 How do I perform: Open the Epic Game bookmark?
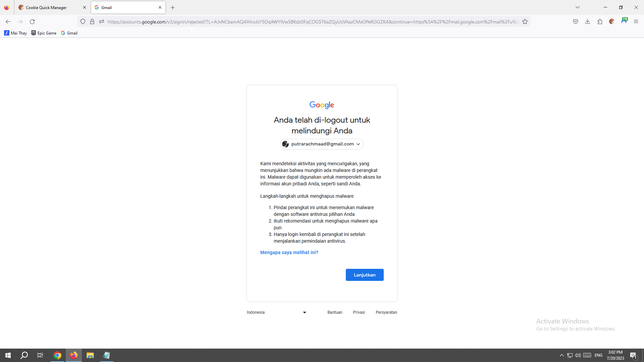pyautogui.click(x=44, y=33)
